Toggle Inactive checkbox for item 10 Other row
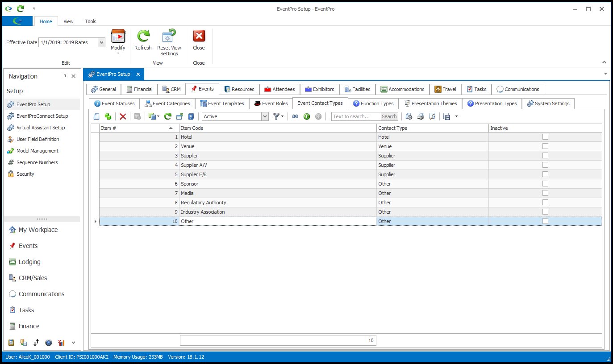This screenshot has height=364, width=613. tap(545, 221)
